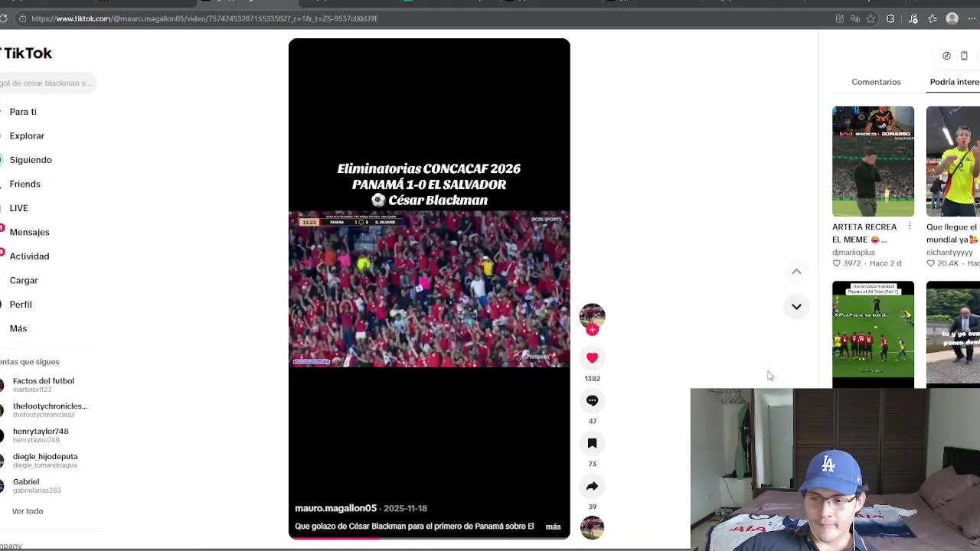Open Para ti feed

(23, 112)
